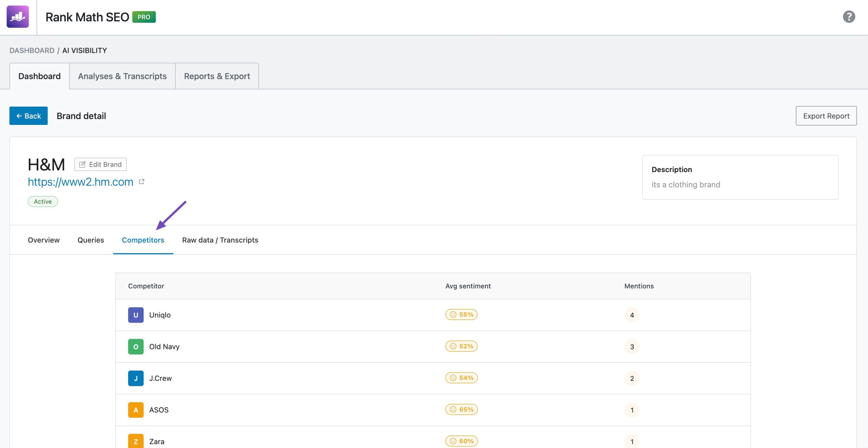Screen dimensions: 868x448
Task: Click the Old Navy O avatar icon
Action: (x=136, y=347)
